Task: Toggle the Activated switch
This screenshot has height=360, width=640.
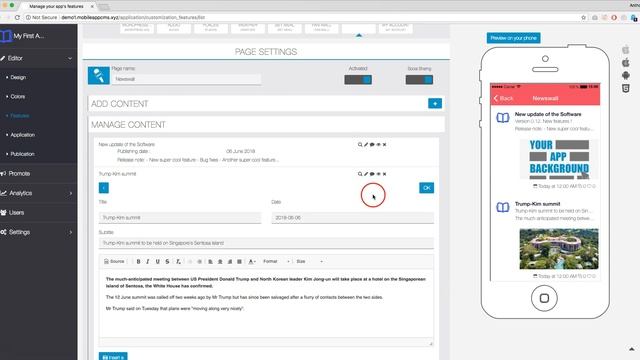Action: pos(358,80)
